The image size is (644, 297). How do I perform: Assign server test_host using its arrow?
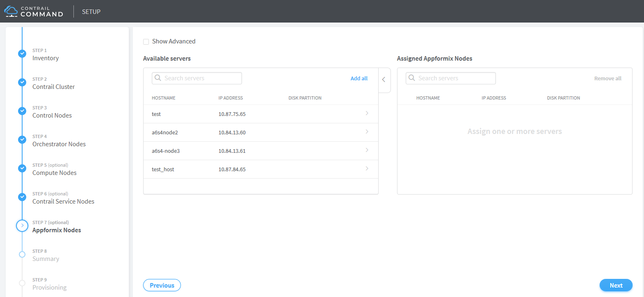click(367, 168)
